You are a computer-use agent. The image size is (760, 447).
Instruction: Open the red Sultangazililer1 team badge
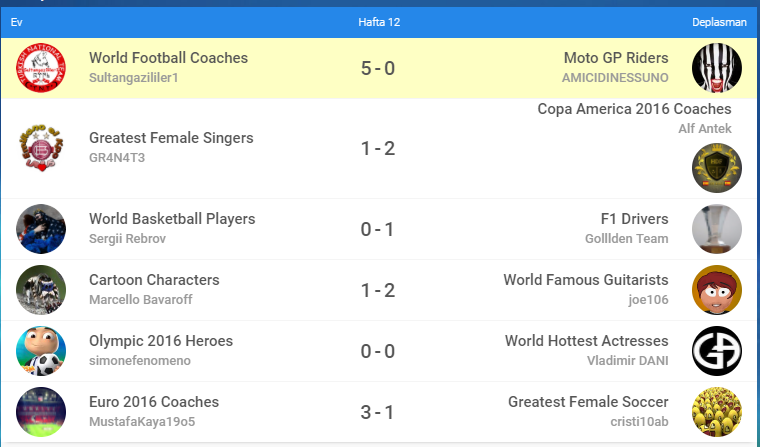tap(41, 68)
